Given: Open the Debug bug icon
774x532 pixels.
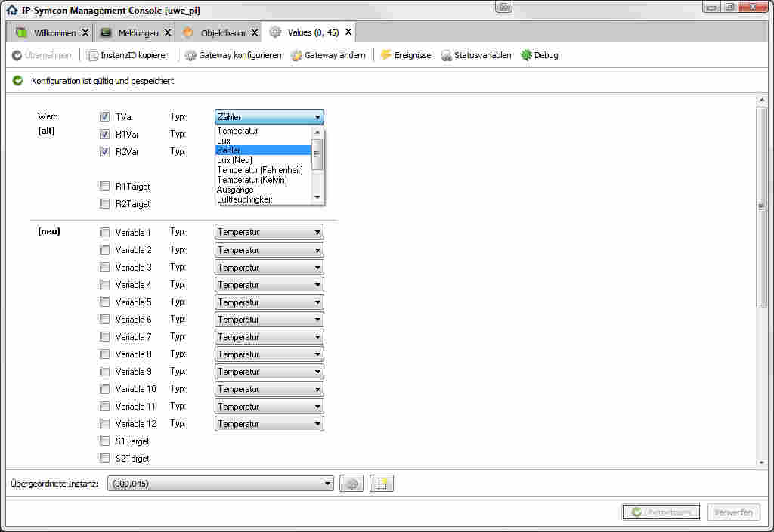Looking at the screenshot, I should pos(526,55).
